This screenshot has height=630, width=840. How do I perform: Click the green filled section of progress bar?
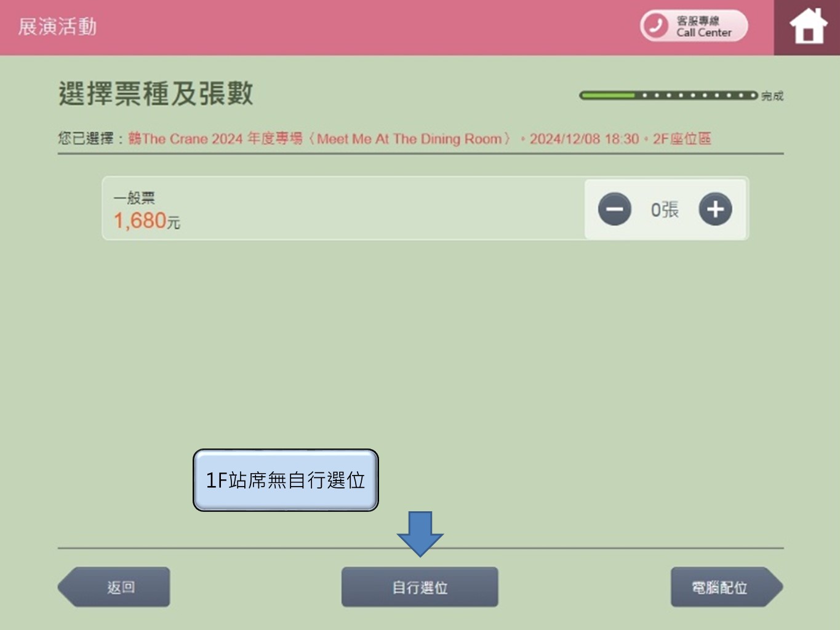pos(607,95)
